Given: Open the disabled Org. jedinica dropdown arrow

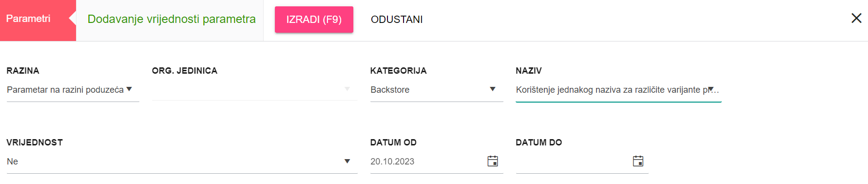Looking at the screenshot, I should point(347,89).
